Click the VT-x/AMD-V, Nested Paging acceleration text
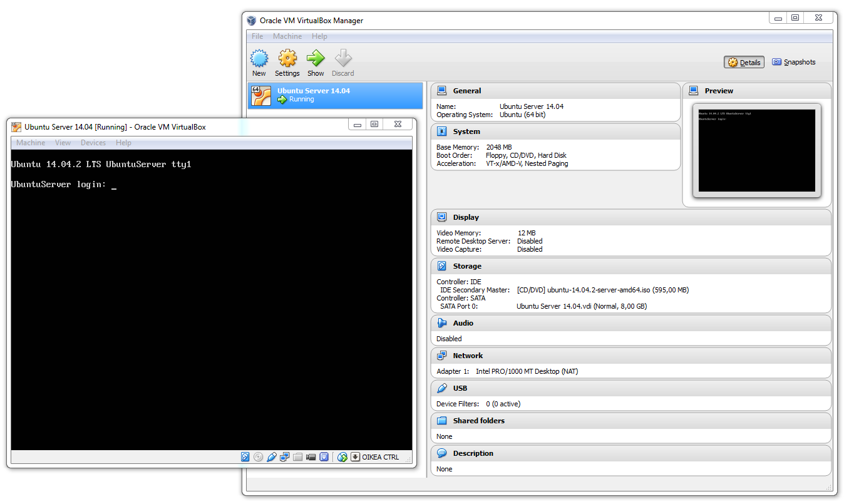 pos(527,163)
